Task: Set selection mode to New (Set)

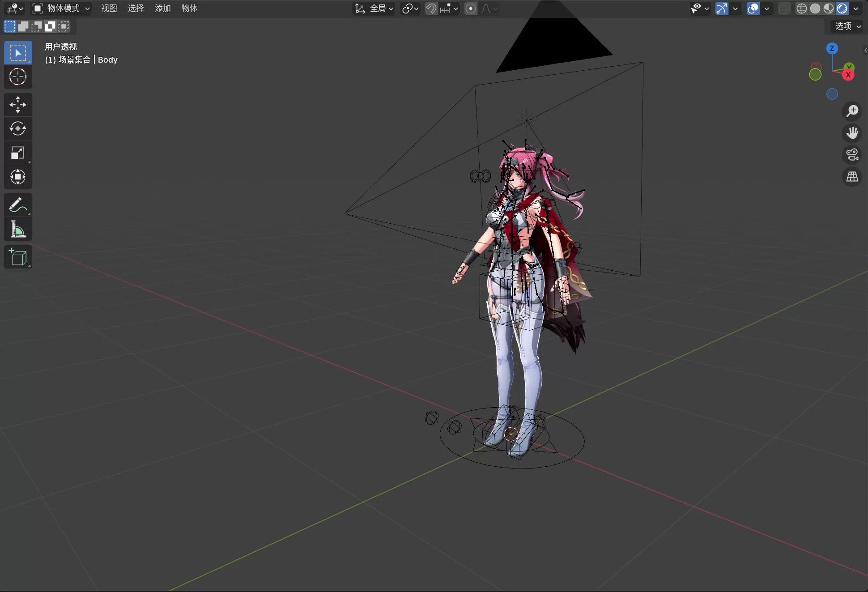Action: click(10, 26)
